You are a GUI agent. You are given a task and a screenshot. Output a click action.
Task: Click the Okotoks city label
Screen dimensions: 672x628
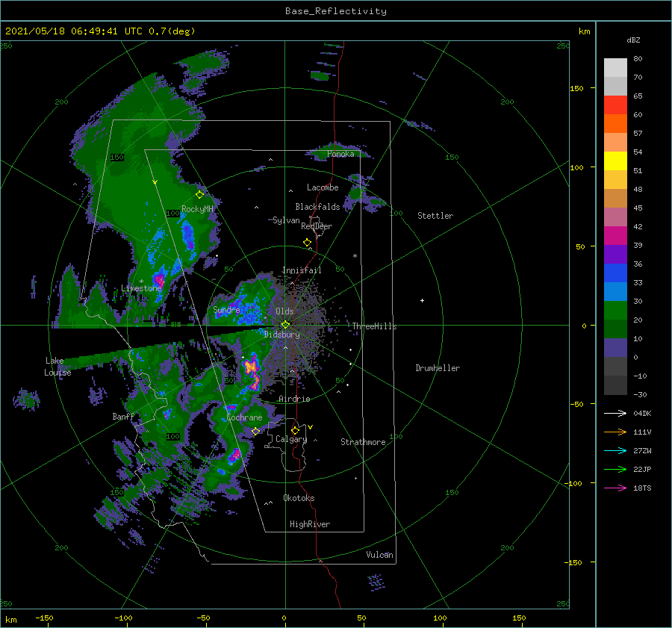tap(299, 498)
